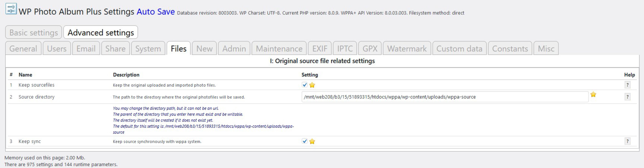Click the WP Photo Album Plus settings icon
Image resolution: width=644 pixels, height=168 pixels.
click(x=11, y=9)
